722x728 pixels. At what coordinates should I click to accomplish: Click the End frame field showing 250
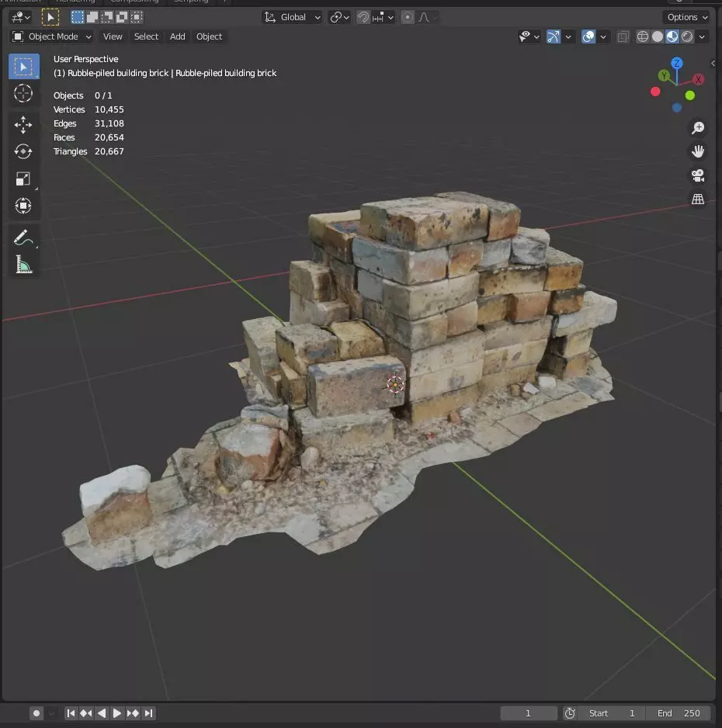click(x=679, y=713)
